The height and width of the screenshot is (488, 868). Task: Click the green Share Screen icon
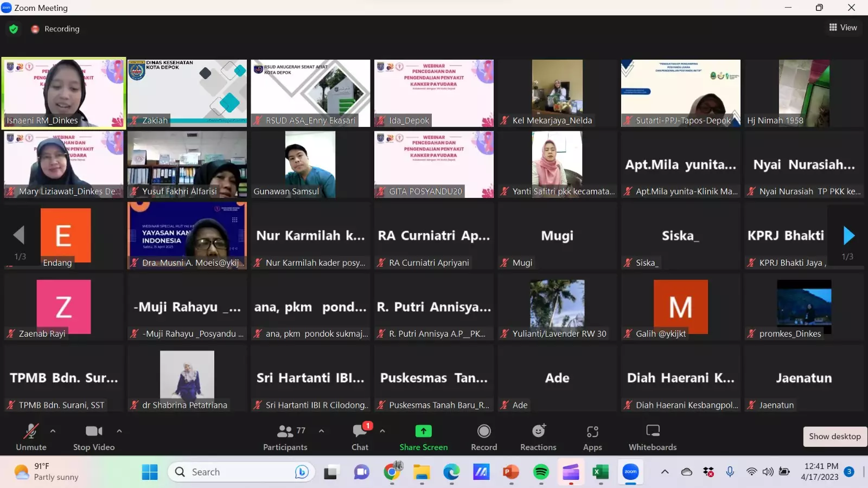point(423,431)
